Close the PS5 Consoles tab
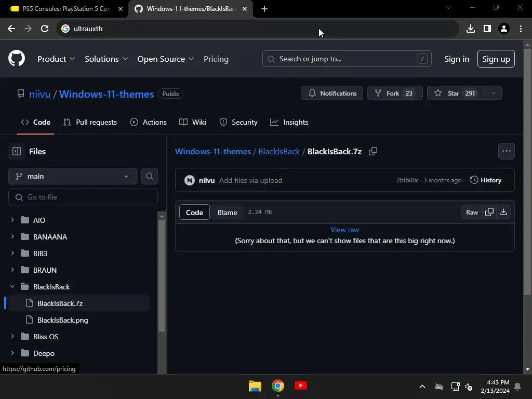The image size is (532, 399). (x=121, y=9)
